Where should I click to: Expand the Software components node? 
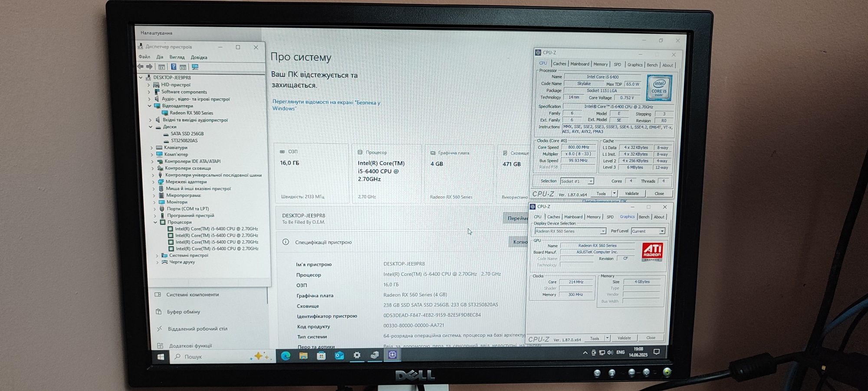(x=149, y=92)
